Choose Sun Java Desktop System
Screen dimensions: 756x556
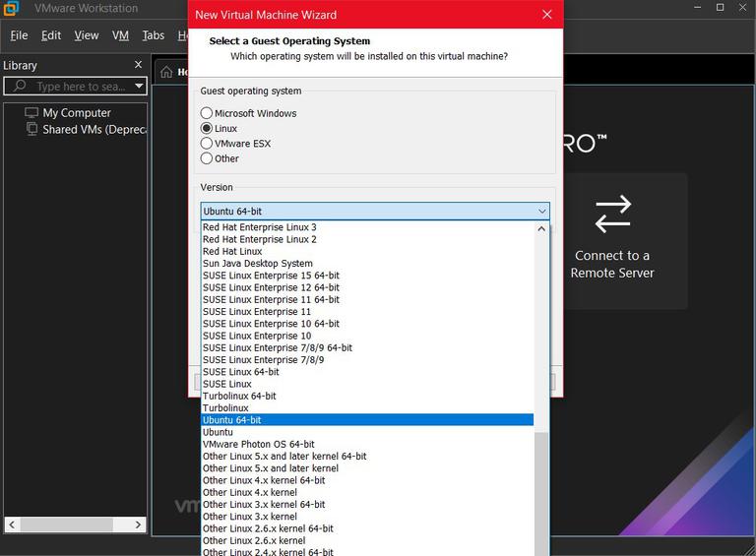[367, 263]
